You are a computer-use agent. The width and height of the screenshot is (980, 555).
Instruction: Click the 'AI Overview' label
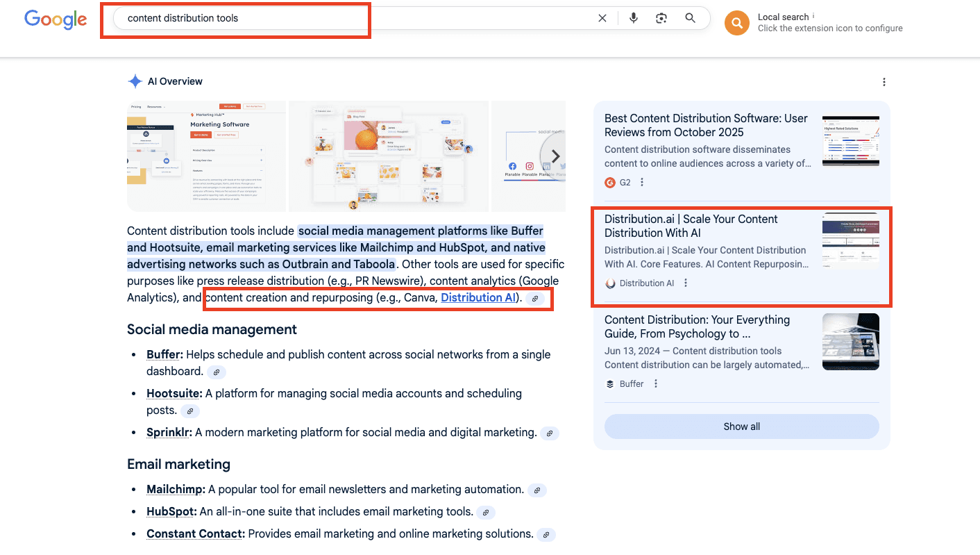coord(175,81)
